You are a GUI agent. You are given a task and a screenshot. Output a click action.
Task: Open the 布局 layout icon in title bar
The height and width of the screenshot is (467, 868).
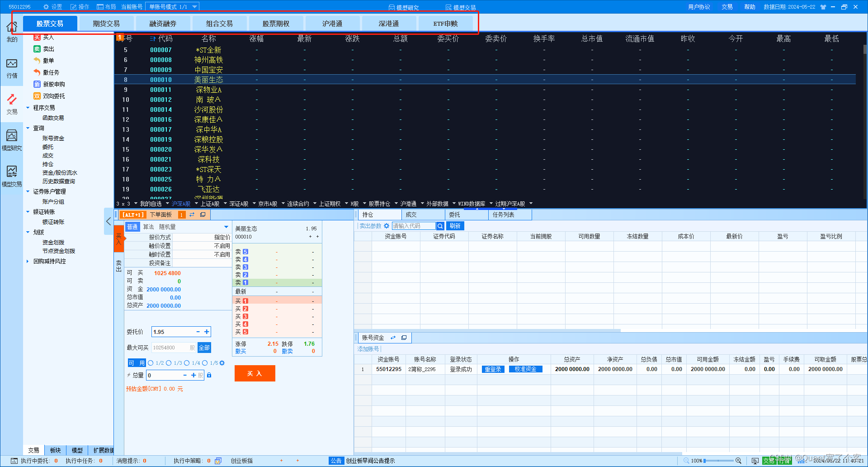(x=106, y=7)
